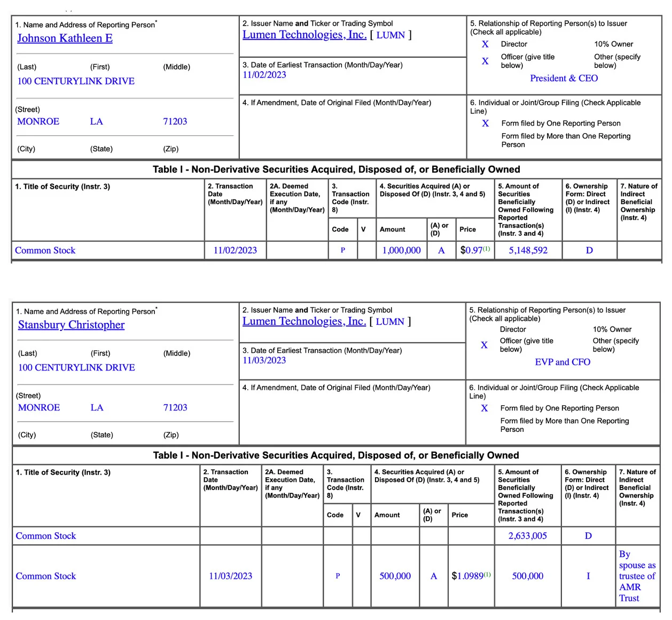Click ownership form D in the 5,148,592 row

click(x=589, y=250)
